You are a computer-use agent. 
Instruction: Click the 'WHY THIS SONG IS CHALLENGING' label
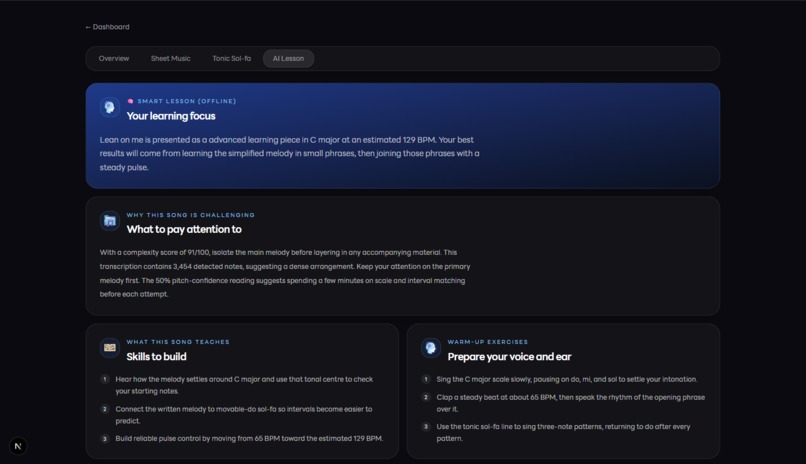click(191, 215)
